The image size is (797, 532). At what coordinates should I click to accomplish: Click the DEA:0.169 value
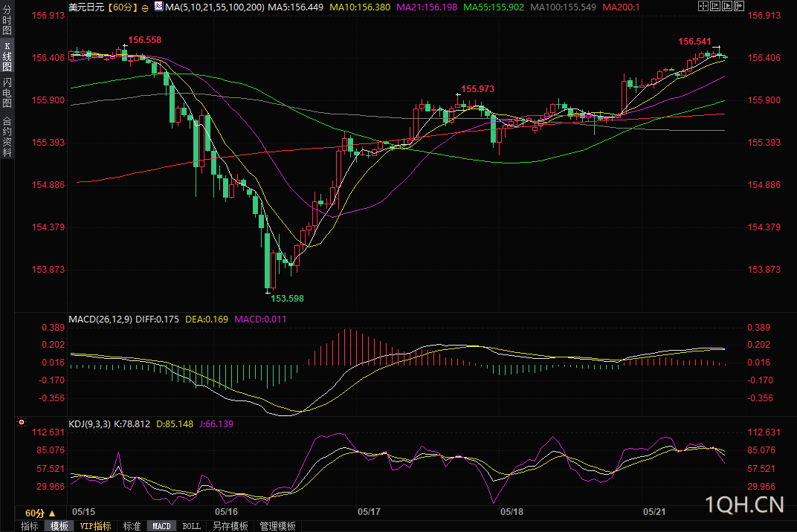point(207,319)
